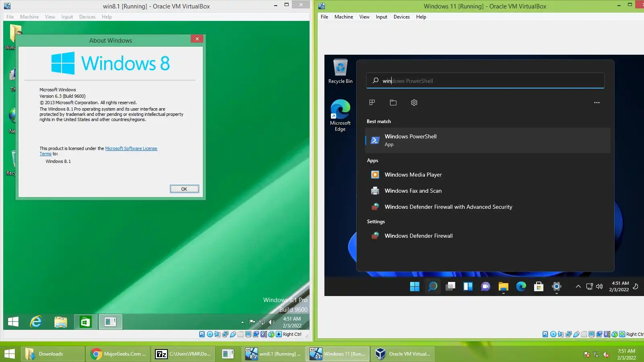Open Windows PowerShell best match result

click(x=487, y=140)
